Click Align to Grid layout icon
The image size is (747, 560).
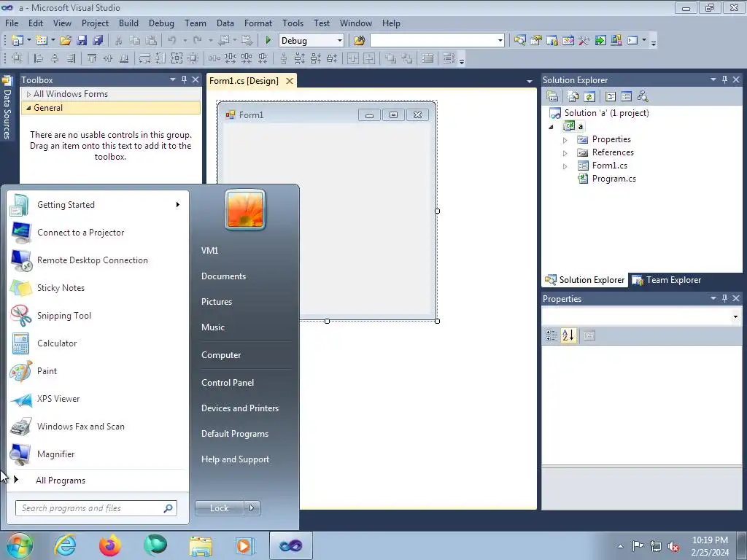(x=17, y=58)
